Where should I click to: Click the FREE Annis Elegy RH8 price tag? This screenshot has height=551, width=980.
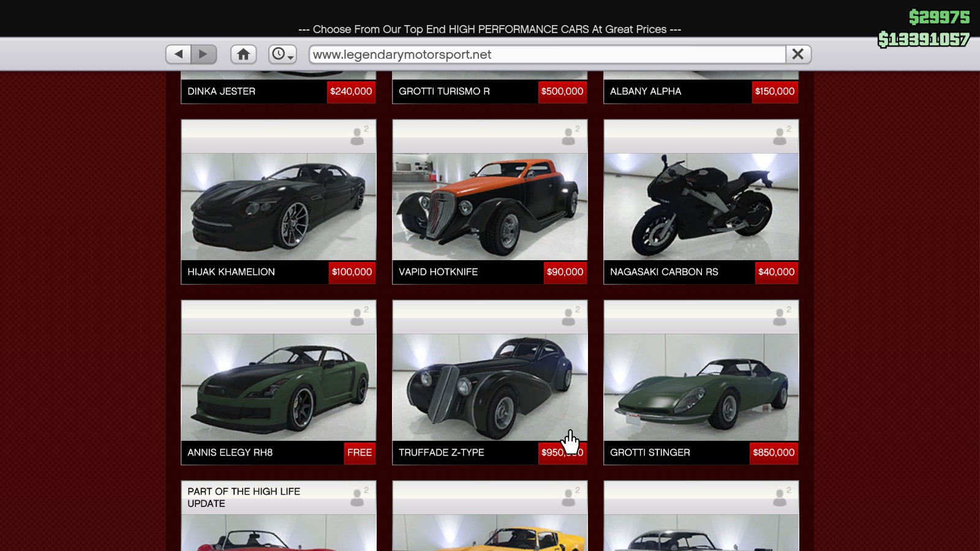tap(360, 452)
